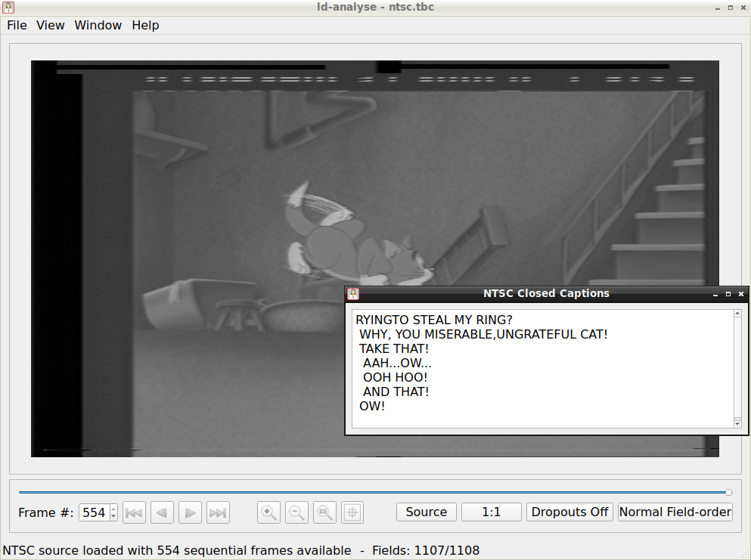Step back one frame
This screenshot has width=751, height=560.
pyautogui.click(x=162, y=512)
